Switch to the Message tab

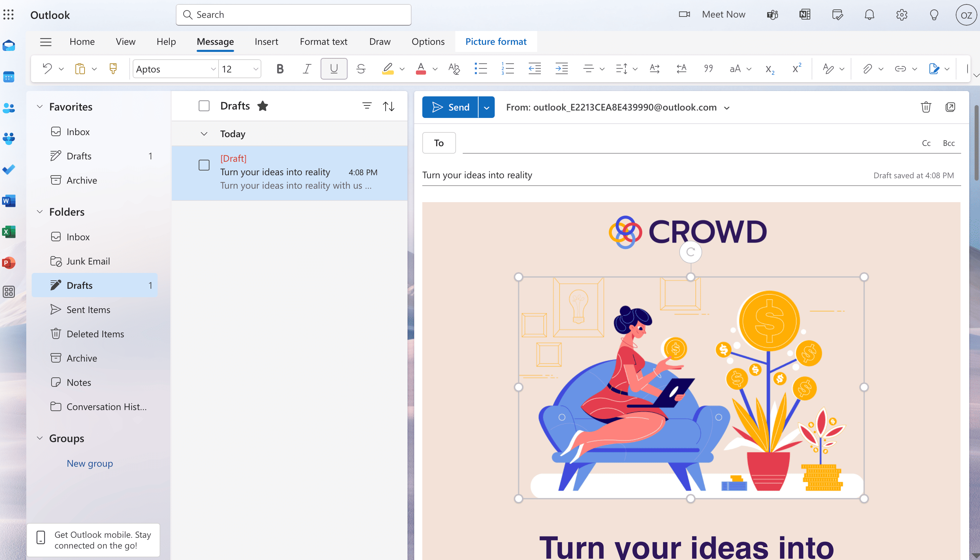(x=215, y=41)
